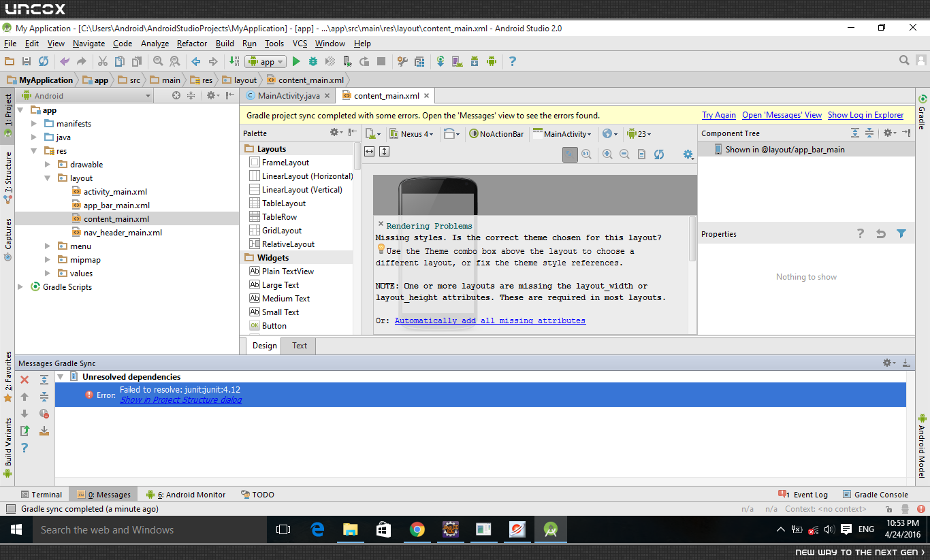This screenshot has width=930, height=560.
Task: Open the SDK Manager toolbar icon
Action: (475, 61)
